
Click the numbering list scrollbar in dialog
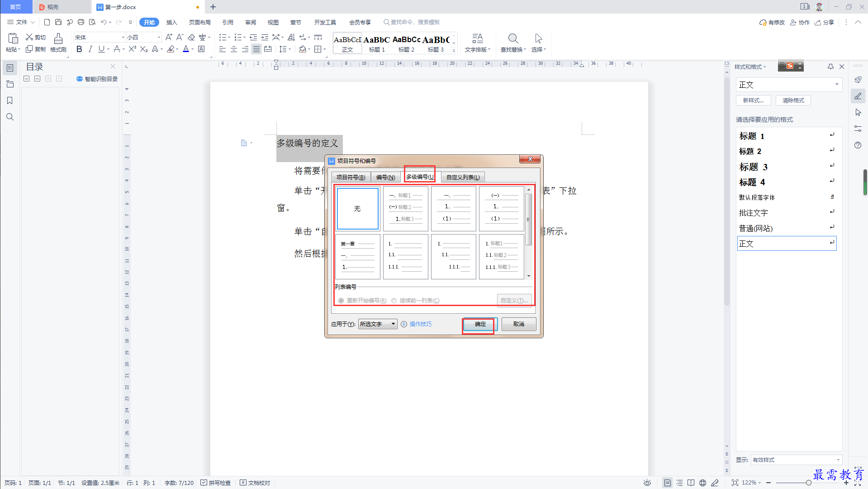[528, 220]
